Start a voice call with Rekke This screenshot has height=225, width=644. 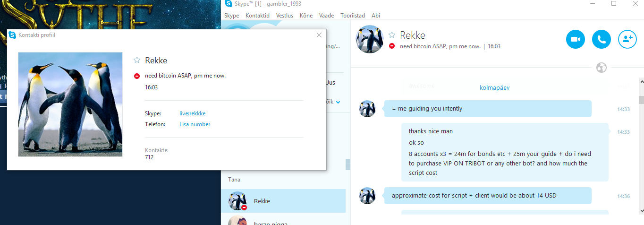[x=602, y=39]
